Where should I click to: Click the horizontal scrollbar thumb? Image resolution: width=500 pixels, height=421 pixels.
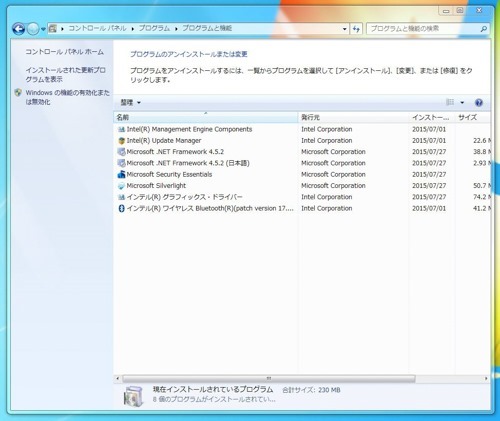[x=269, y=379]
